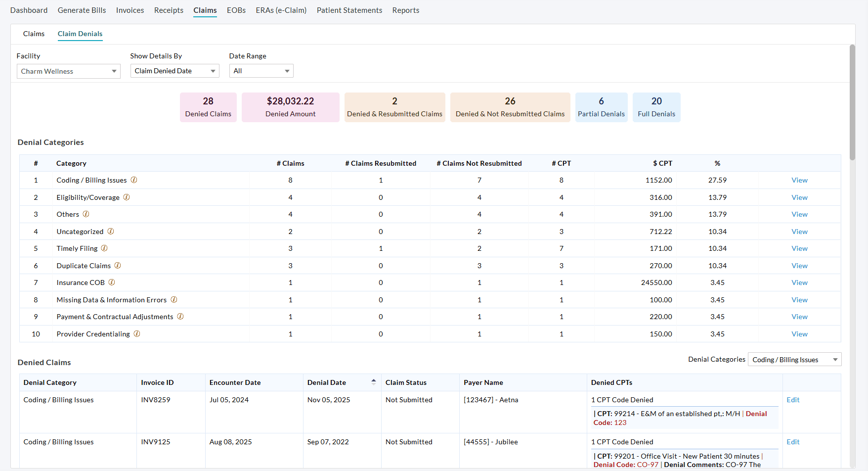Open the Date Range dropdown

[x=261, y=71]
